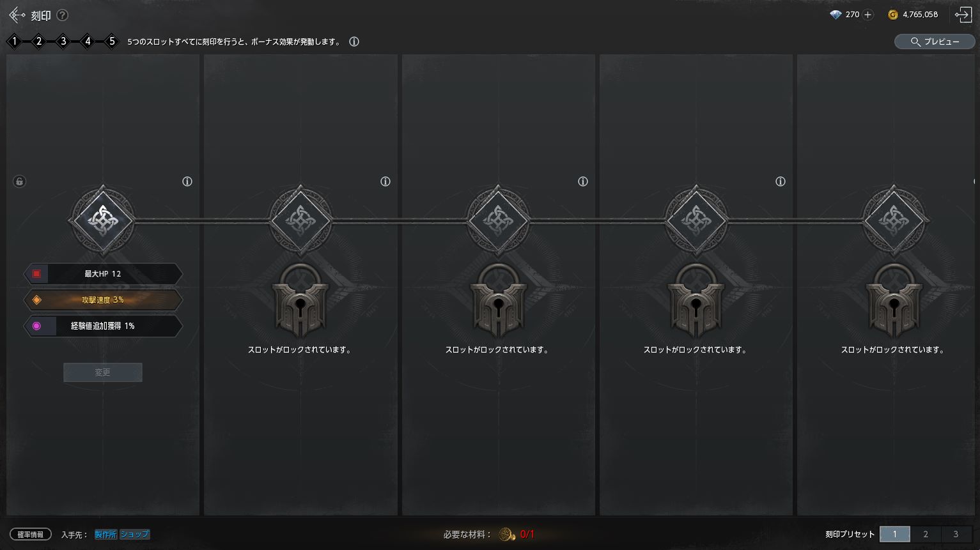
Task: Select the first slot's engraving rune emblem
Action: [x=102, y=220]
